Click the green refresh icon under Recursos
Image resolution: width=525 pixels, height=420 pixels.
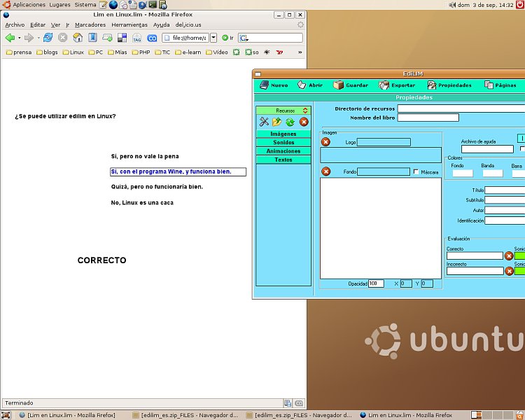(x=290, y=122)
